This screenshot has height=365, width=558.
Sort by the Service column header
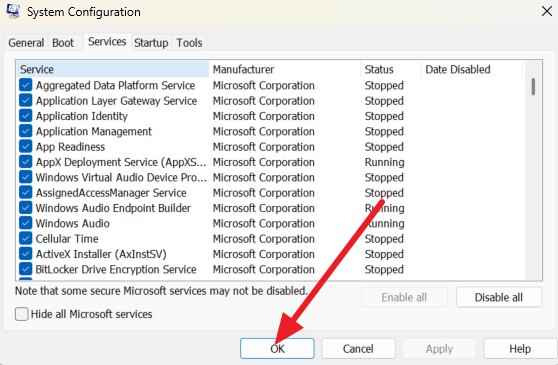112,69
